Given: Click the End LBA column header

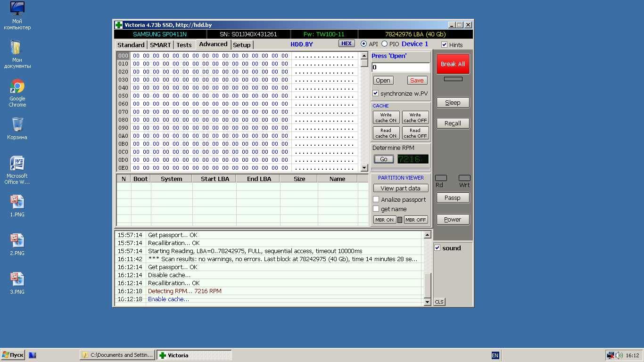Looking at the screenshot, I should [258, 179].
